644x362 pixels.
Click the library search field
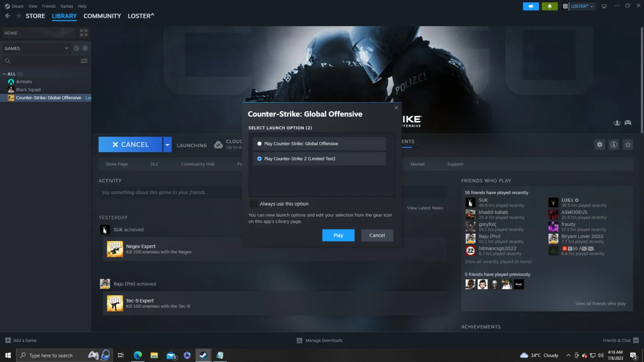(40, 61)
